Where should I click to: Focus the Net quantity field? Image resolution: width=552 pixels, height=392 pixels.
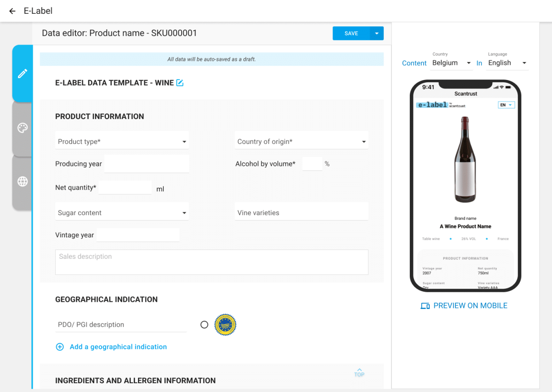125,187
